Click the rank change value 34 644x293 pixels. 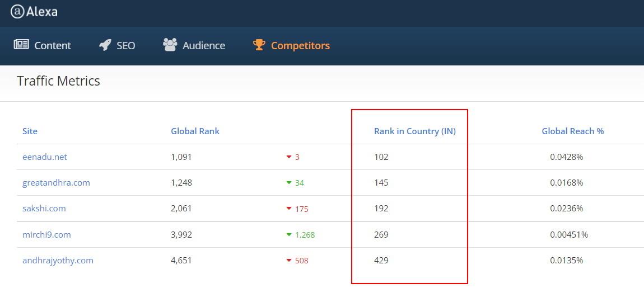300,183
